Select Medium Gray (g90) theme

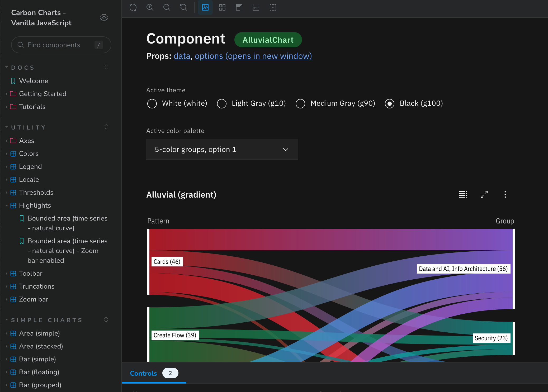click(x=300, y=103)
